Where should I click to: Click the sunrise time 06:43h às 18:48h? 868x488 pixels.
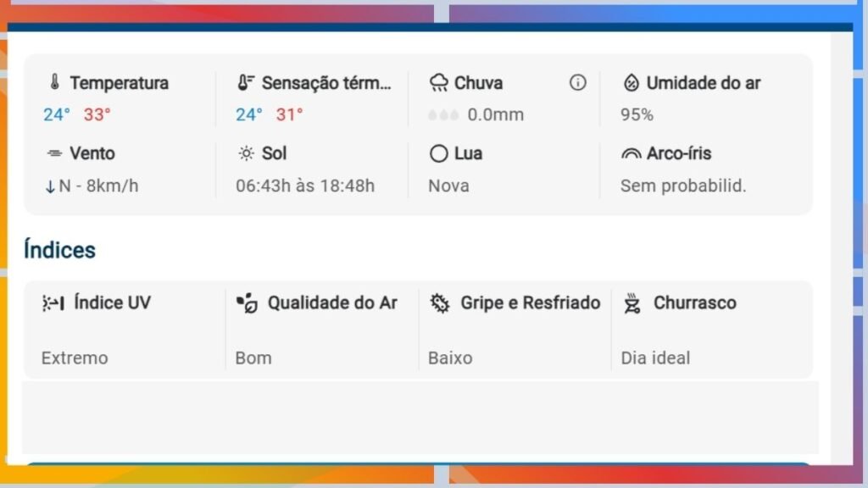pyautogui.click(x=305, y=186)
